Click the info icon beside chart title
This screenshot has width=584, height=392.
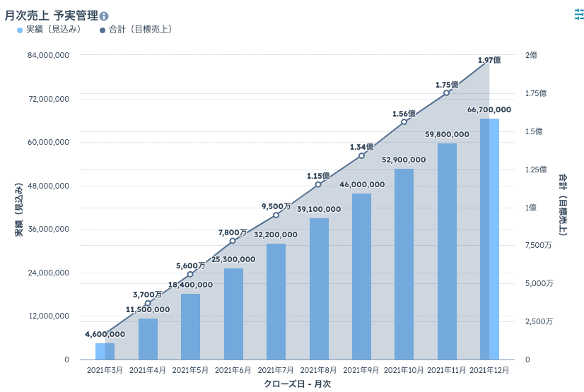tap(104, 16)
